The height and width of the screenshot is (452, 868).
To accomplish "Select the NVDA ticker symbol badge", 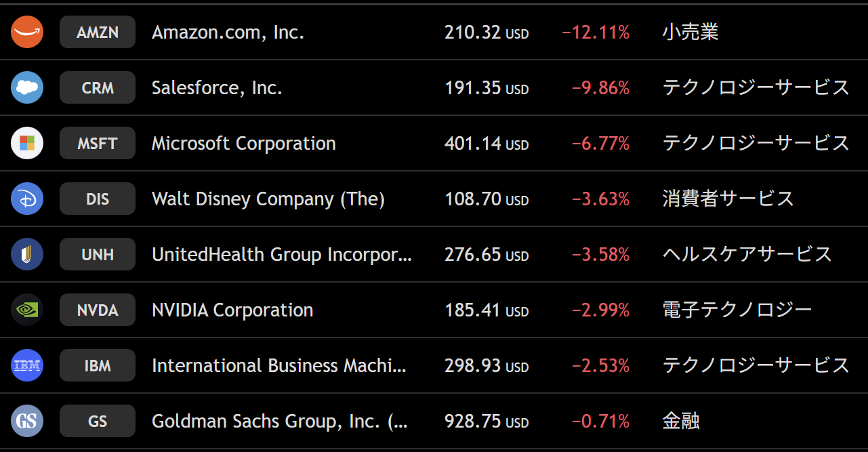I will (x=98, y=310).
